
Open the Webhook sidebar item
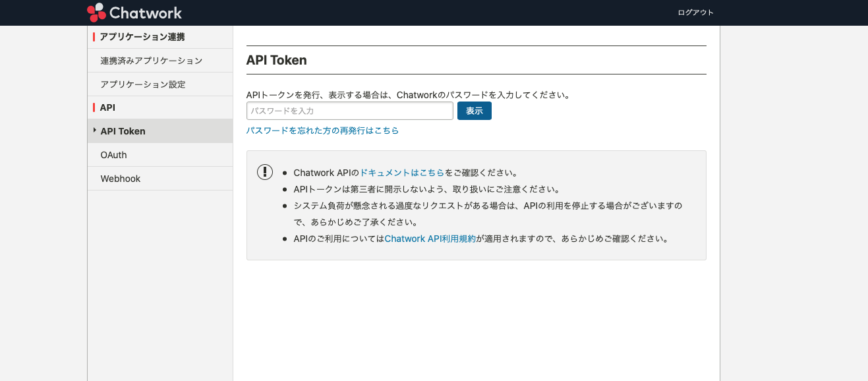point(160,179)
